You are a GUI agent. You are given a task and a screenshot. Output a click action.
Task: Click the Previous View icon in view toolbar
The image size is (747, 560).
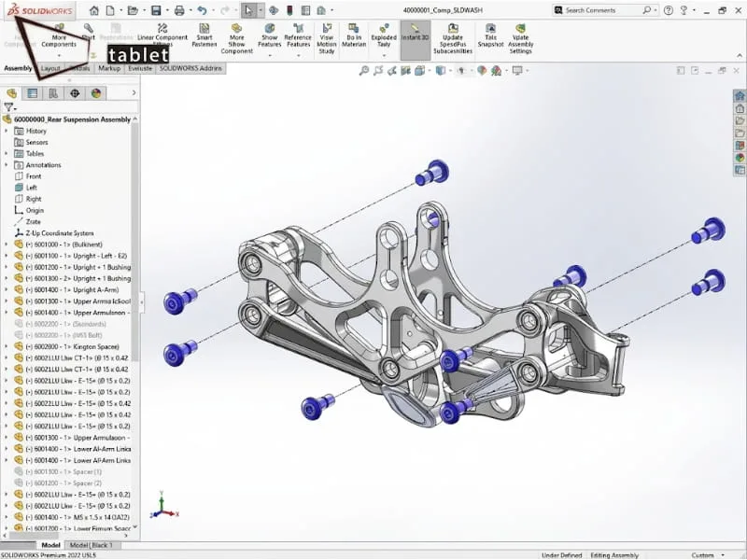392,71
